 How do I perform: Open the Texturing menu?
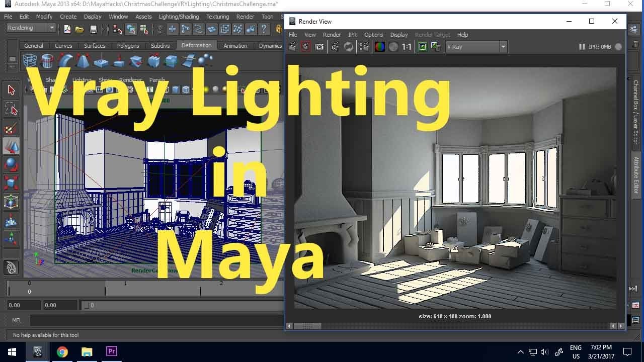pos(217,17)
